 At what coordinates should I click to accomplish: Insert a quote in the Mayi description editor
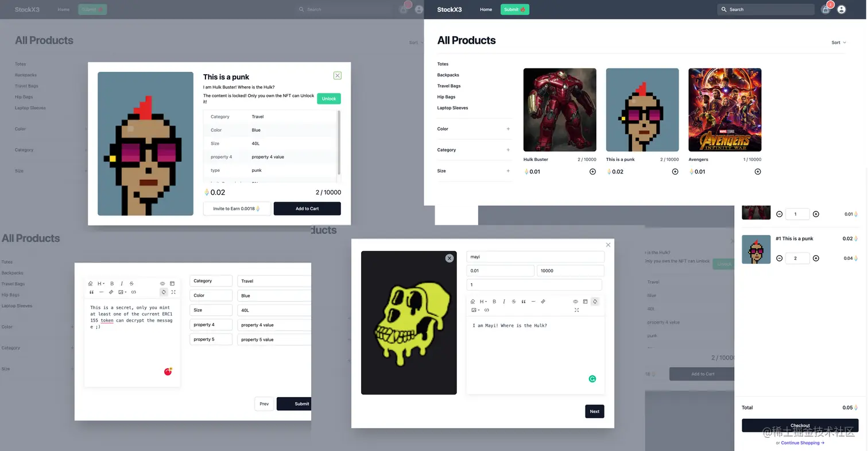coord(524,302)
